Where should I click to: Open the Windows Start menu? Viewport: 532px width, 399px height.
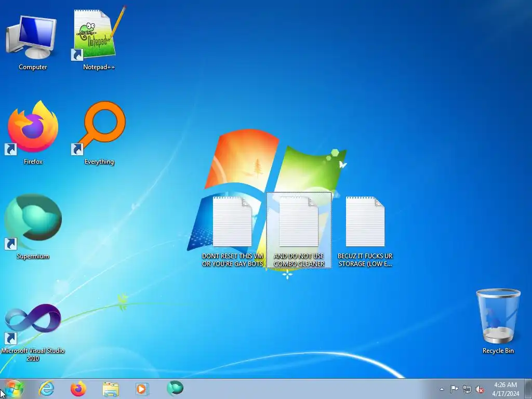click(14, 389)
